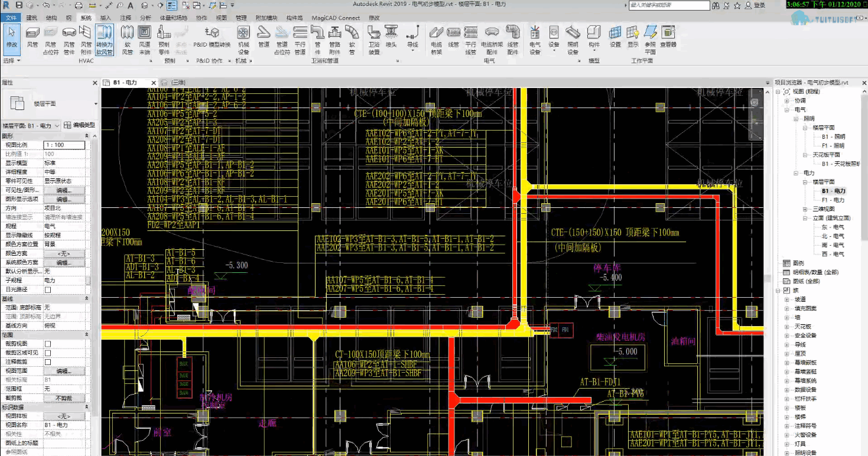Select the 管道 pipe tool
Viewport: 868px width, 456px height.
pos(264,37)
